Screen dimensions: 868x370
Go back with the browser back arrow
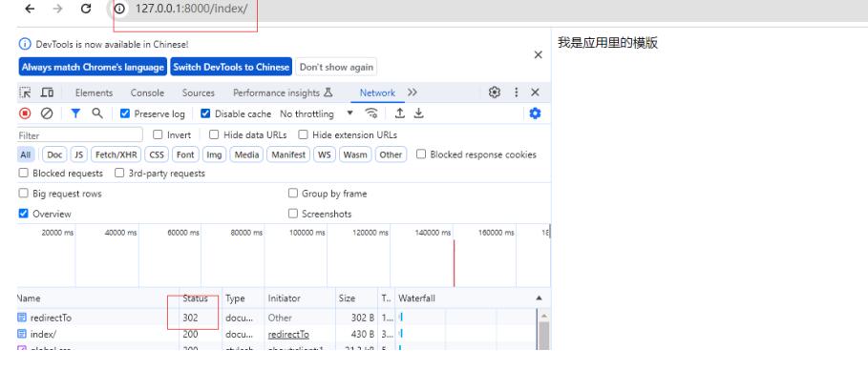(30, 9)
